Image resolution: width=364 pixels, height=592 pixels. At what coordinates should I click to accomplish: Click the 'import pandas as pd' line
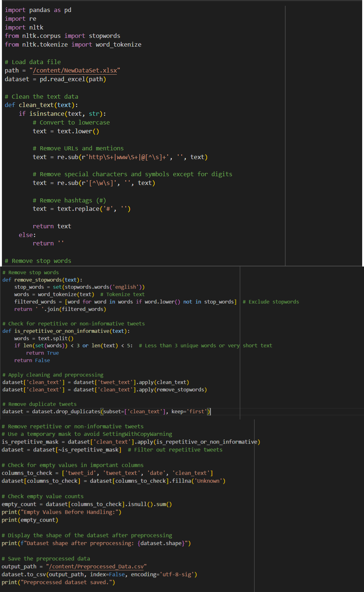(x=38, y=10)
